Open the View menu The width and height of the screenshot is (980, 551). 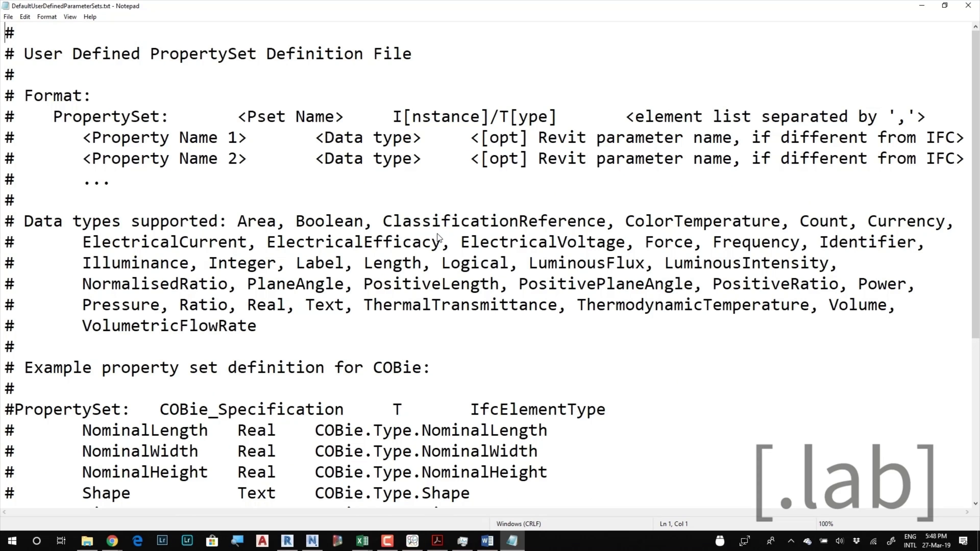coord(70,17)
